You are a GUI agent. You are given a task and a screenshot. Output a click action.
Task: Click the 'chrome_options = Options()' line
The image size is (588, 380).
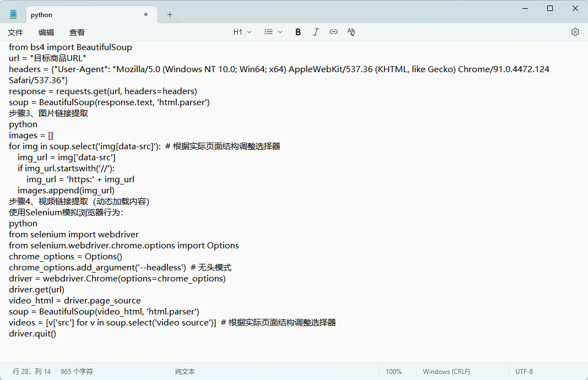(66, 257)
